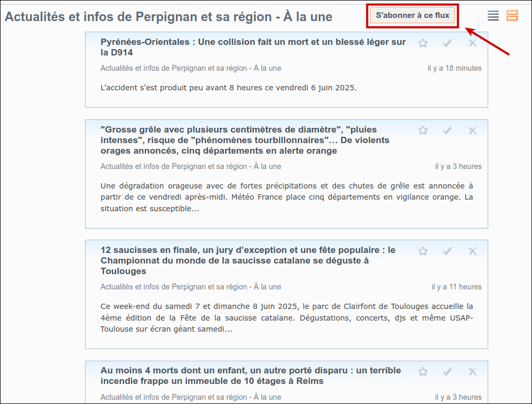The image size is (532, 404).
Task: Click "il y a 3 heures" on Grosse grêle article
Action: point(458,166)
